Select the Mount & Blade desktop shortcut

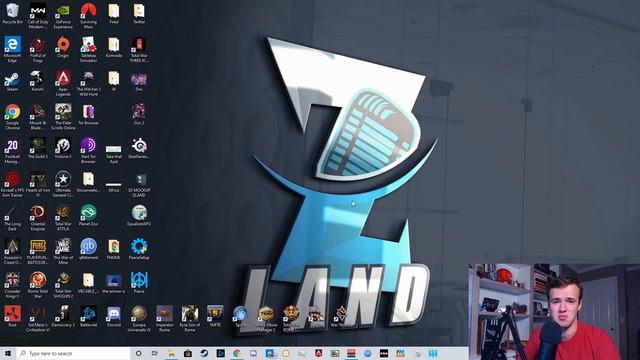tap(38, 117)
